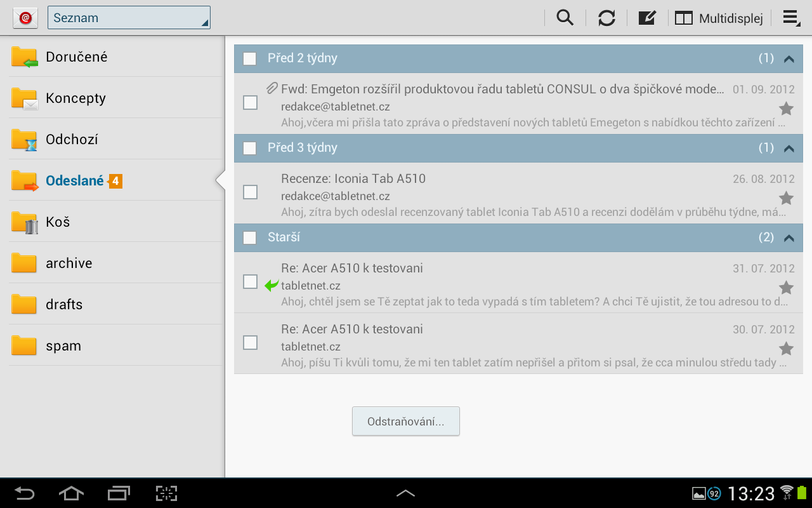
Task: Compose a new email
Action: click(646, 18)
